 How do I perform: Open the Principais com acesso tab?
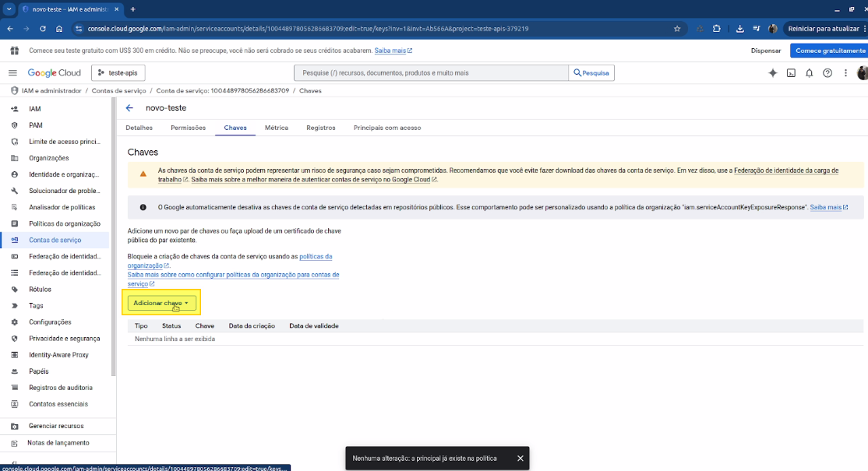tap(387, 128)
